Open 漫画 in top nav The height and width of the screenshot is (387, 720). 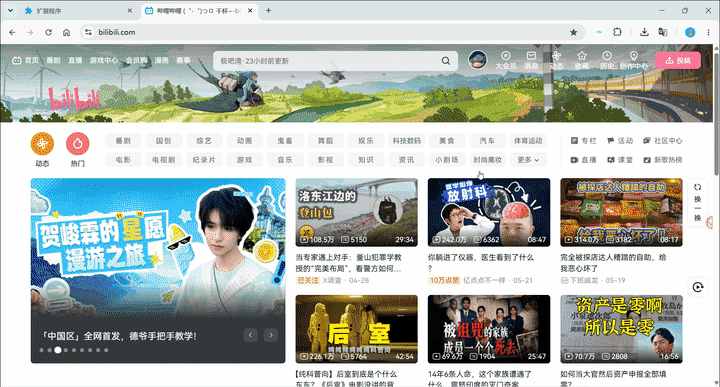pos(162,60)
